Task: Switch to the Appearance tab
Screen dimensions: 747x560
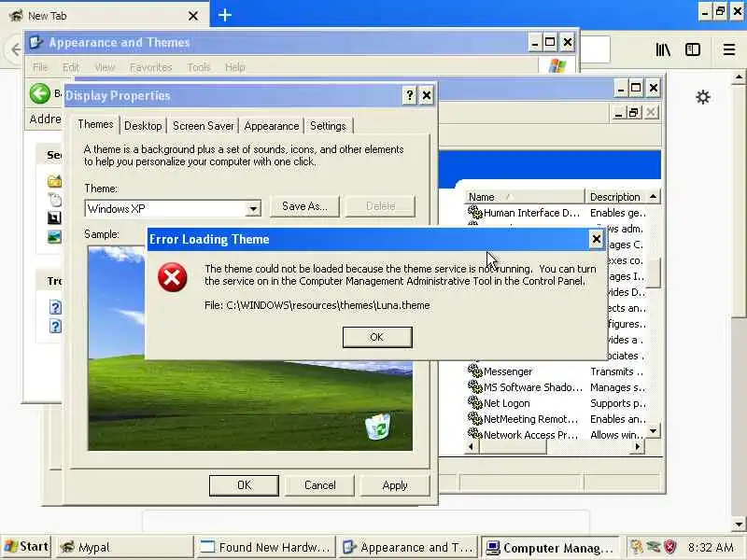Action: (271, 126)
